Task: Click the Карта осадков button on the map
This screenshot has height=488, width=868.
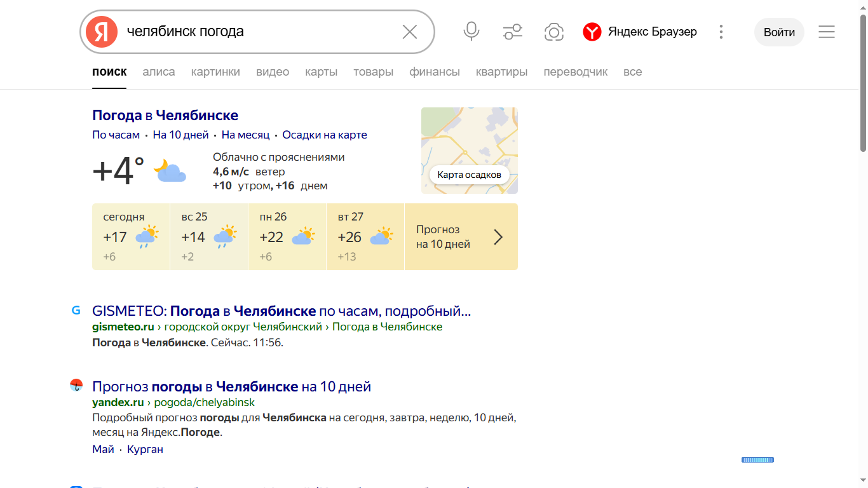Action: 469,175
